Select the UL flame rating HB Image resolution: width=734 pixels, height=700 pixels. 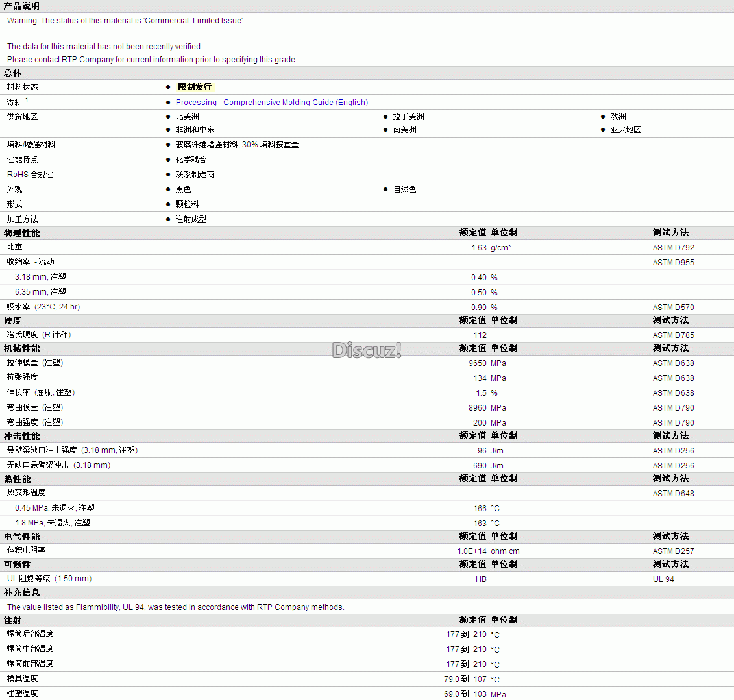point(481,580)
